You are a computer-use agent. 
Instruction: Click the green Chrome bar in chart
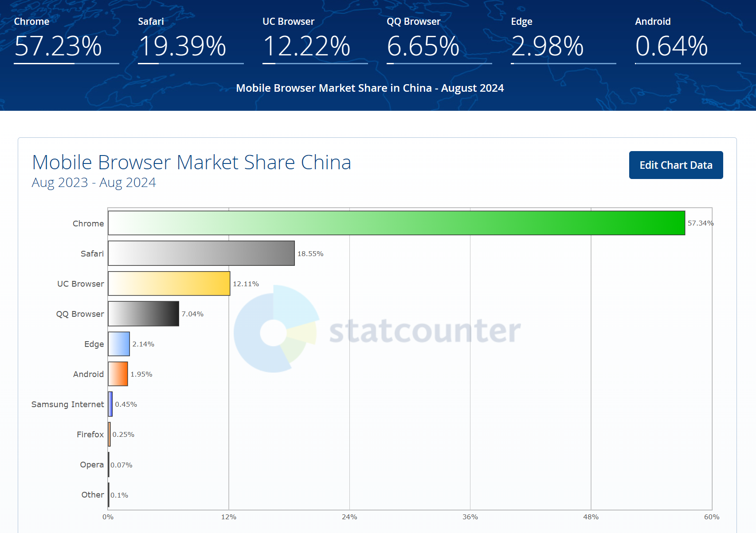point(396,223)
